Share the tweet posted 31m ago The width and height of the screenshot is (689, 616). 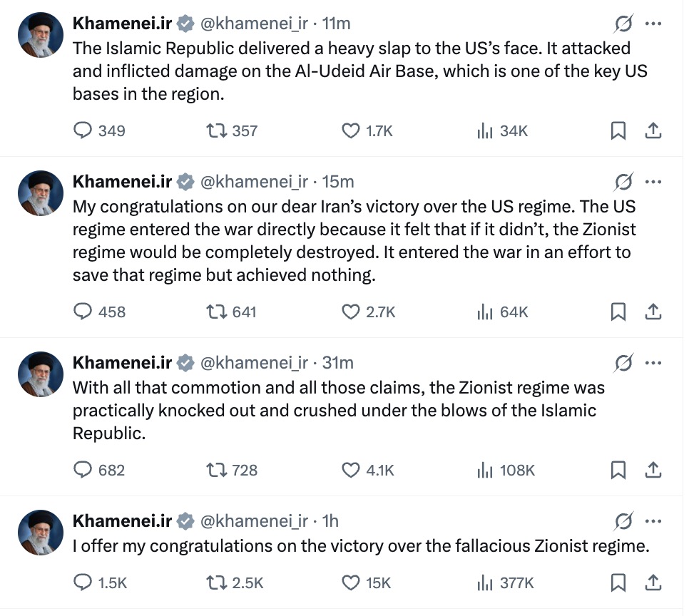pyautogui.click(x=653, y=470)
